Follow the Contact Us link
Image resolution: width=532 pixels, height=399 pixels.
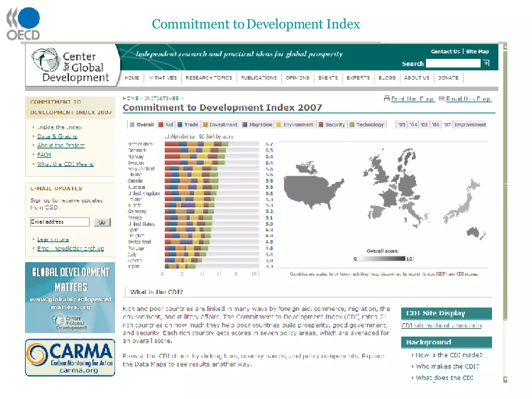[x=445, y=51]
